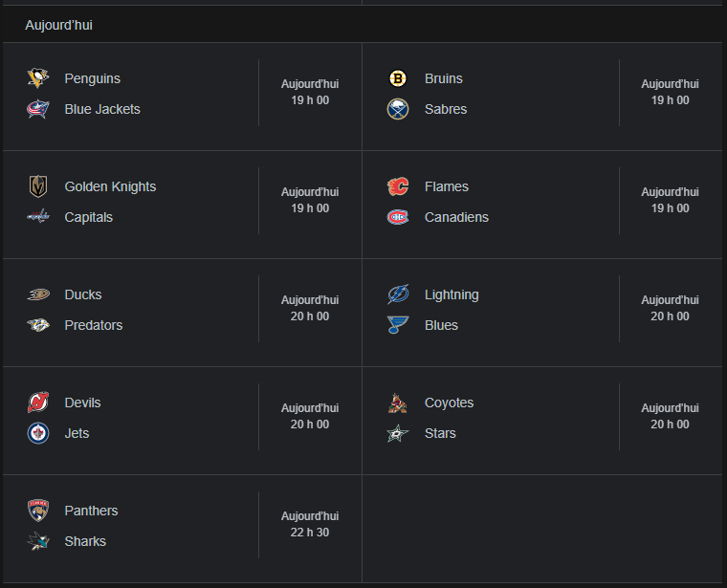727x588 pixels.
Task: Click the Lightning team logo
Action: [x=398, y=294]
